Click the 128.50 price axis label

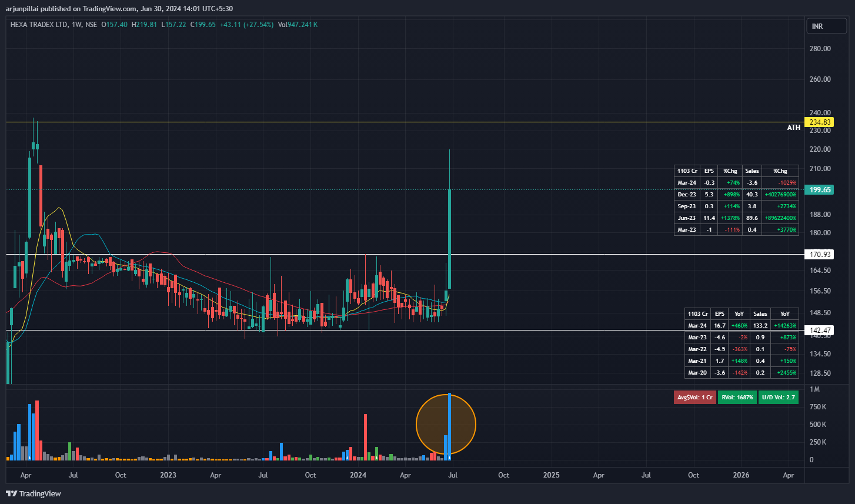(820, 373)
